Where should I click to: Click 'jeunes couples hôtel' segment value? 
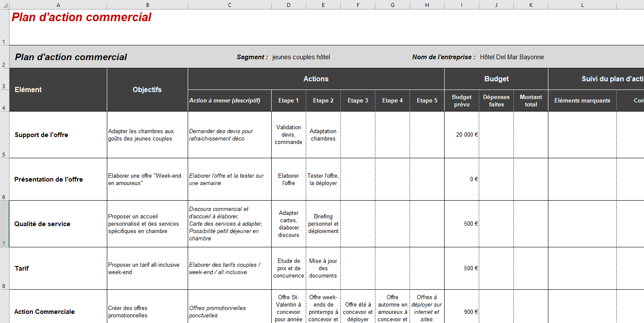point(301,57)
